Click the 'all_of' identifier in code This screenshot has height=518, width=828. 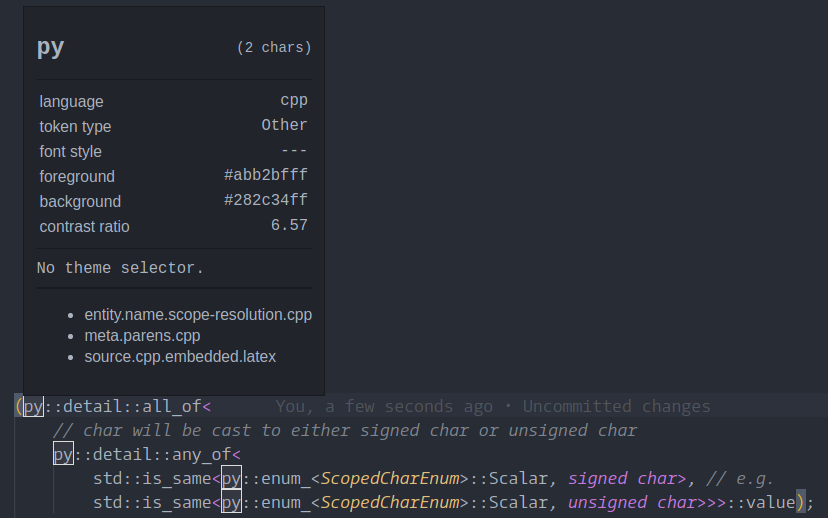(172, 407)
